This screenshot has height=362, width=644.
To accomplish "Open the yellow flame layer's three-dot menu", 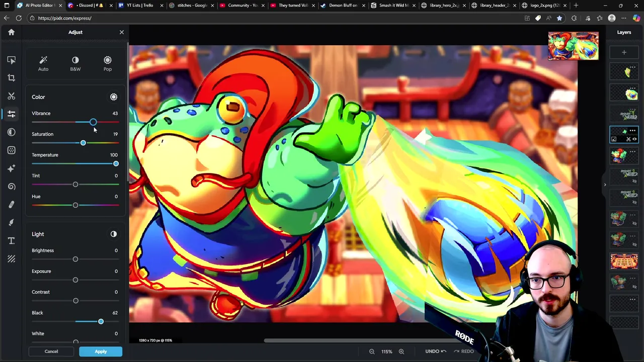I will point(632,67).
